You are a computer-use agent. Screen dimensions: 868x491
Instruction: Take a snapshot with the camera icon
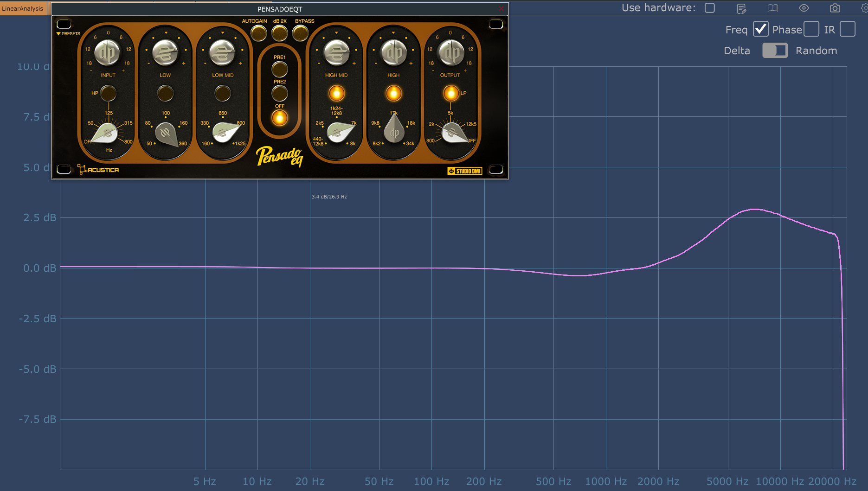point(835,8)
